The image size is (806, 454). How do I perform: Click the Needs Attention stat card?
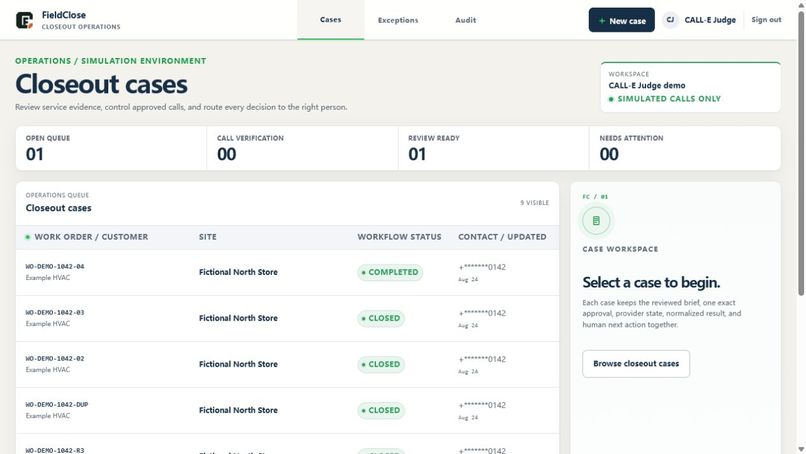tap(685, 148)
